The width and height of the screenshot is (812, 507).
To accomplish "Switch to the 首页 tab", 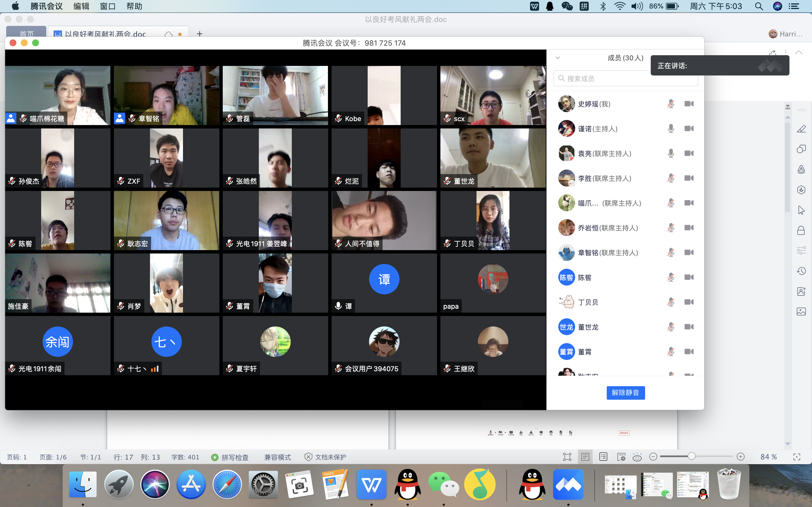I will tap(27, 33).
